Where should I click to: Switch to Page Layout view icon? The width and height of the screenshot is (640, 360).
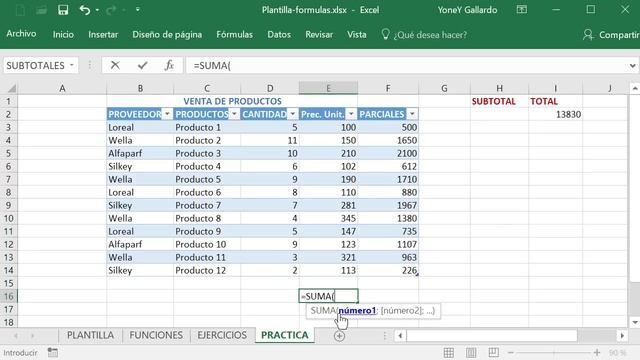[471, 353]
